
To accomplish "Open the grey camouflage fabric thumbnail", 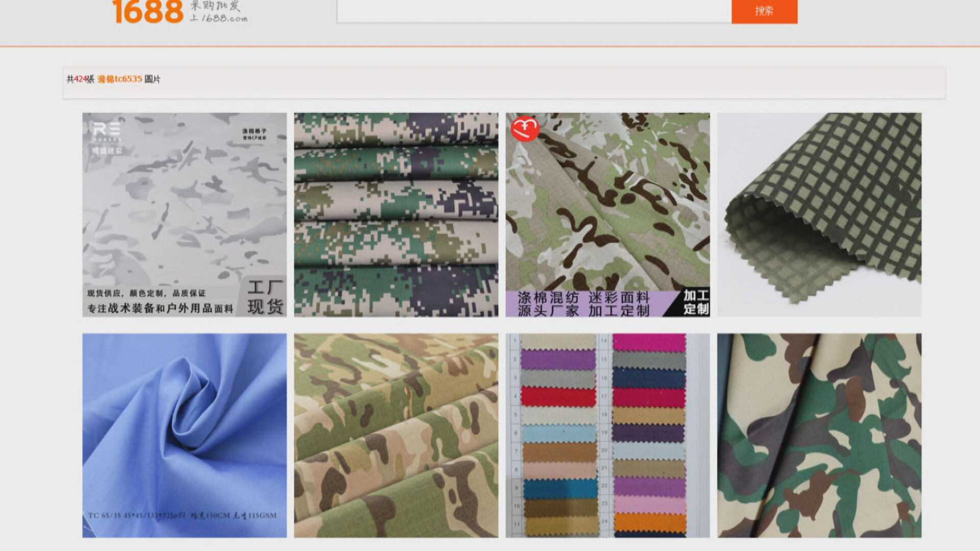I will pos(184,204).
